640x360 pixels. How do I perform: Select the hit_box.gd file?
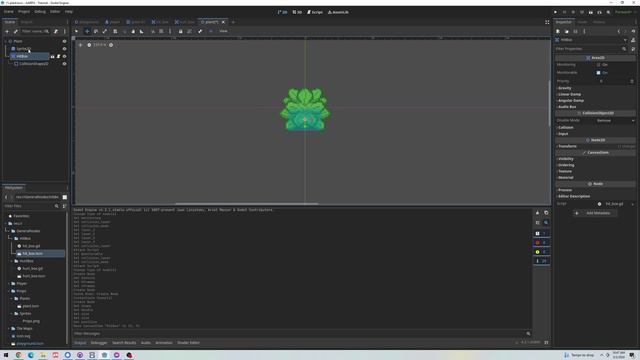click(x=31, y=246)
